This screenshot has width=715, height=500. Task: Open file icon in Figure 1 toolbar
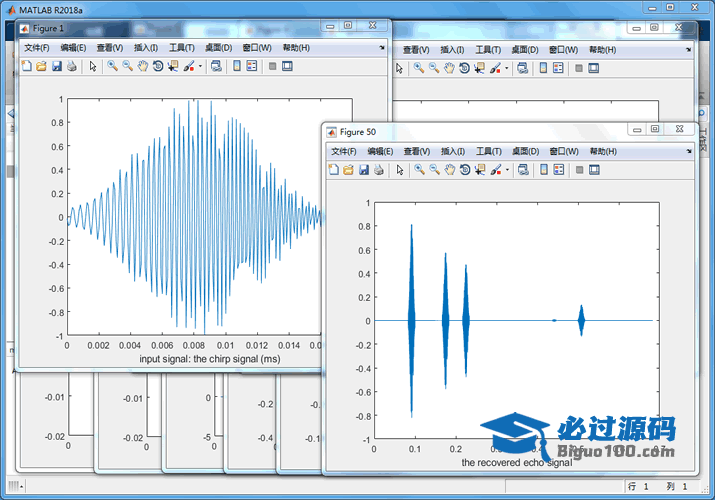pyautogui.click(x=41, y=67)
